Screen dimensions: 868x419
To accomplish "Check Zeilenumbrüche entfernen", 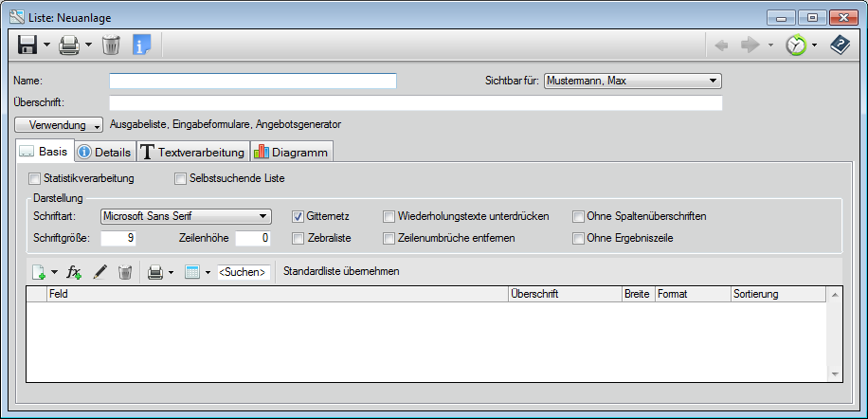I will [389, 239].
